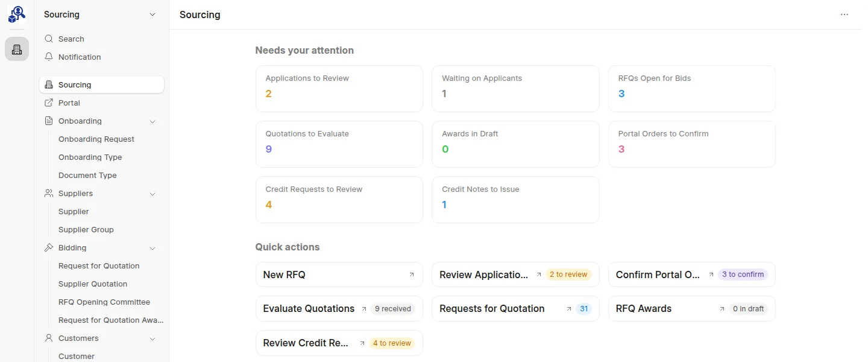This screenshot has width=868, height=362.
Task: Click the '3 to confirm' badge
Action: (743, 275)
